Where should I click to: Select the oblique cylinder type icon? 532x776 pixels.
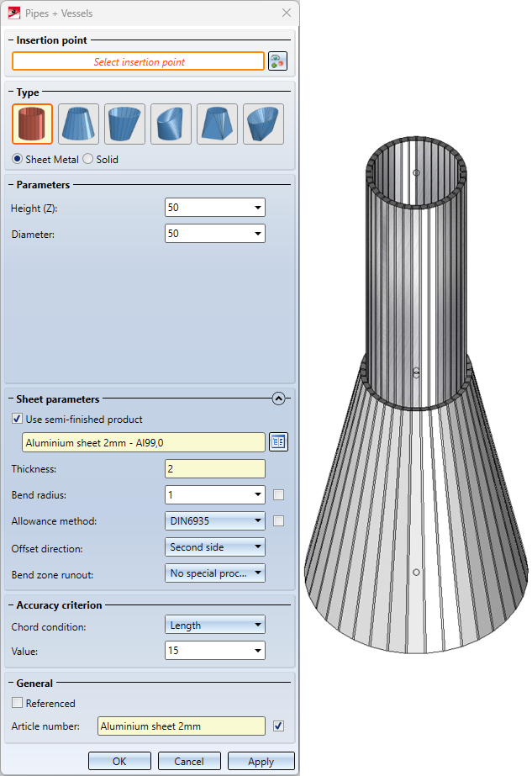pos(171,124)
